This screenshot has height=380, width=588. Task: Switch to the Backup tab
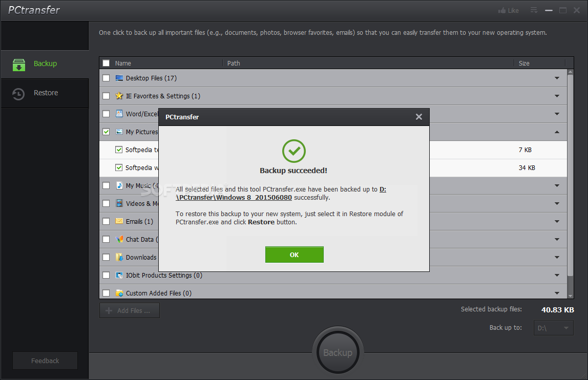[x=45, y=64]
